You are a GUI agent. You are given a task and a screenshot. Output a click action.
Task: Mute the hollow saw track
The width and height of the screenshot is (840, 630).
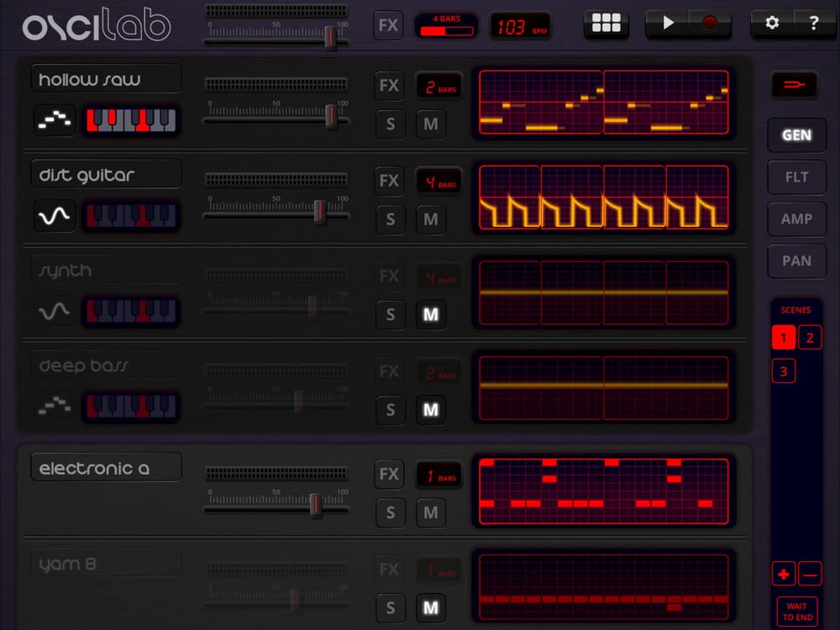[x=430, y=124]
